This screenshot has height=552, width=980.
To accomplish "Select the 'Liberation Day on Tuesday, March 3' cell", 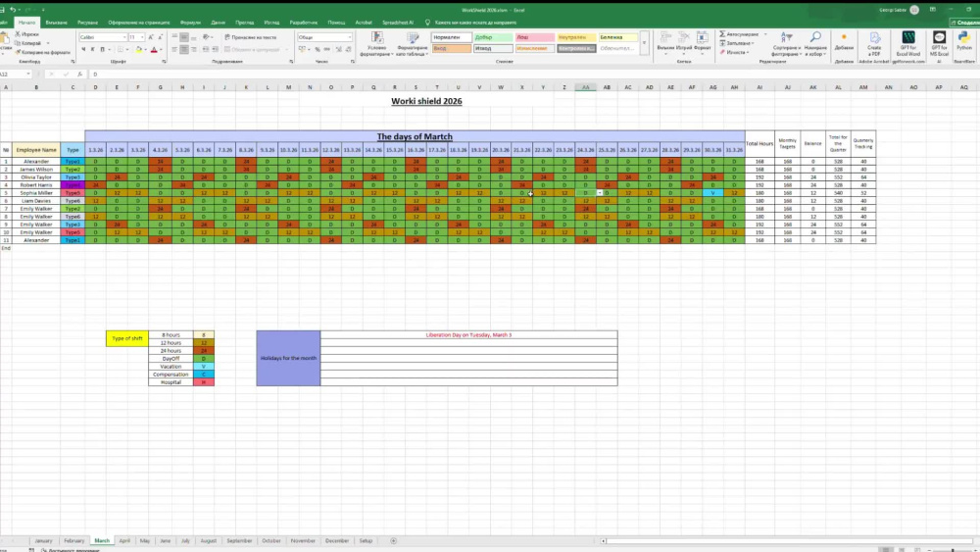I will click(x=468, y=335).
